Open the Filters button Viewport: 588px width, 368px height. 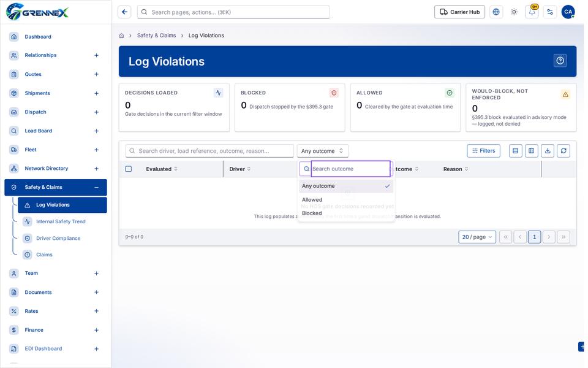tap(483, 151)
